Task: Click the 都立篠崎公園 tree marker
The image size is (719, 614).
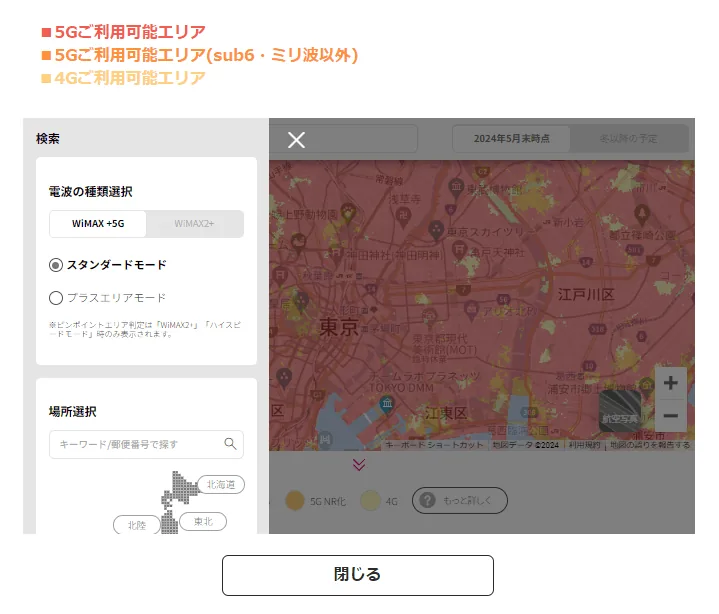Action: point(642,214)
